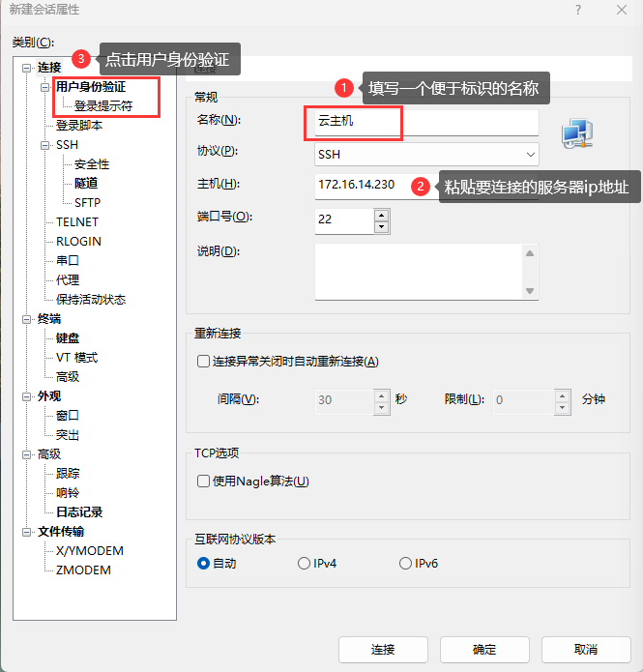Collapse the SSH tree node
Viewport: 643px width, 672px height.
[44, 145]
